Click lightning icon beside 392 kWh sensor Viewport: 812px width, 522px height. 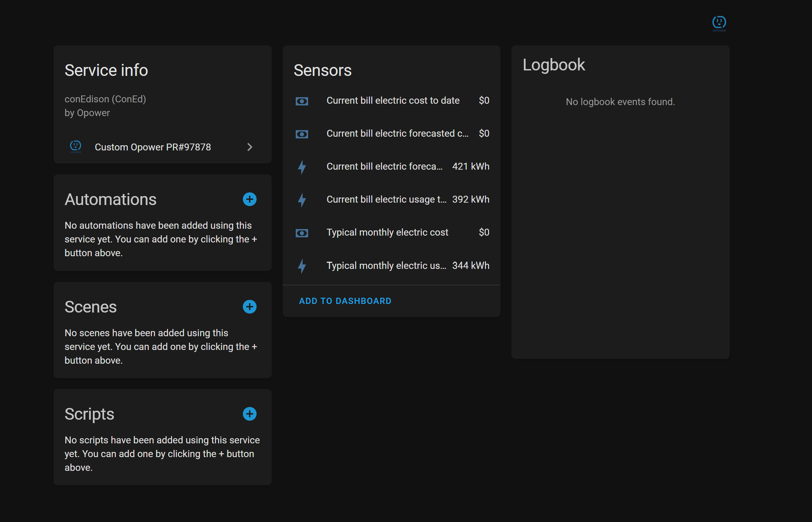point(302,200)
